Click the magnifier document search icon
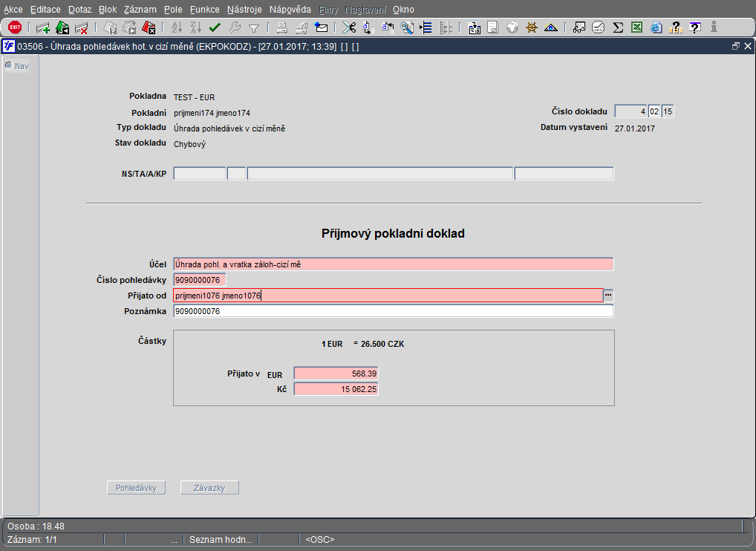 click(407, 28)
